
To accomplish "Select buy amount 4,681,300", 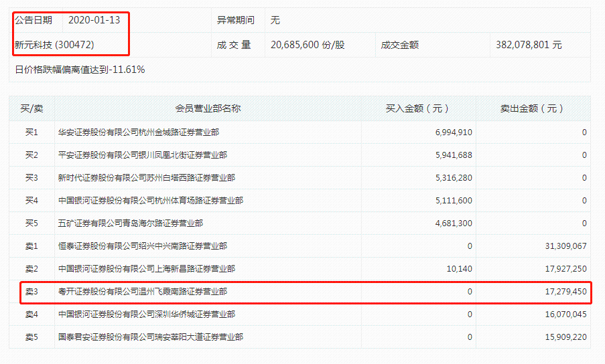I will click(454, 223).
